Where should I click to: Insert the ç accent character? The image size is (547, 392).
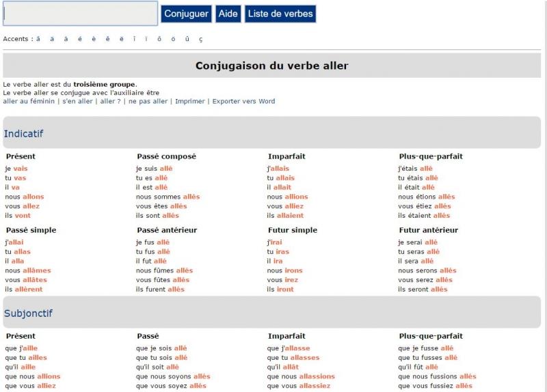200,39
